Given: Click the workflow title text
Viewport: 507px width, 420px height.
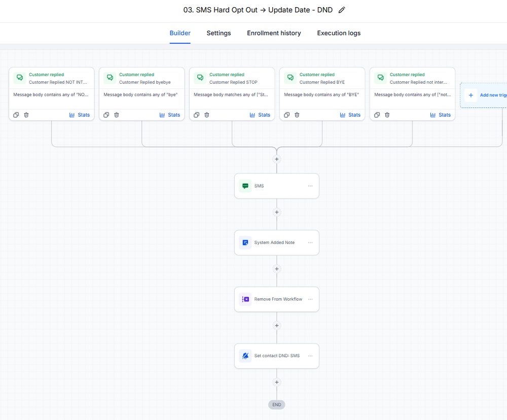Looking at the screenshot, I should point(258,10).
